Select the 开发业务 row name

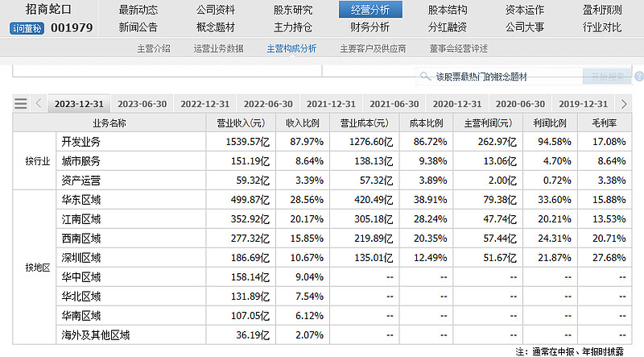click(81, 142)
